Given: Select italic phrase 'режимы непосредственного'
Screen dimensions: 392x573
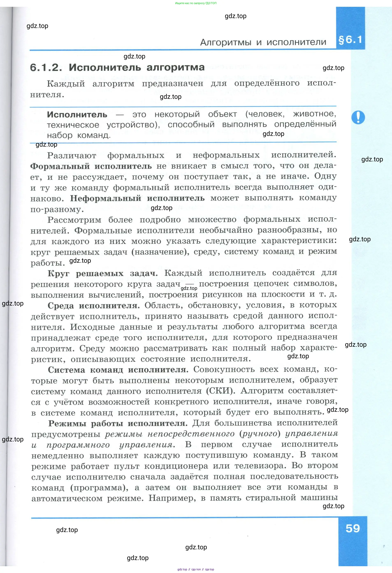Looking at the screenshot, I should click(x=170, y=434).
